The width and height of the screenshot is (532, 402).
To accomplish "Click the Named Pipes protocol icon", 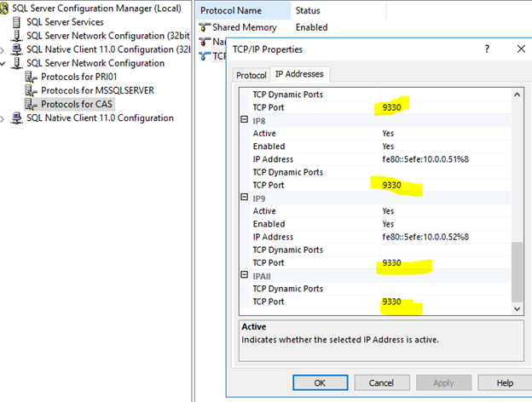I will 205,42.
